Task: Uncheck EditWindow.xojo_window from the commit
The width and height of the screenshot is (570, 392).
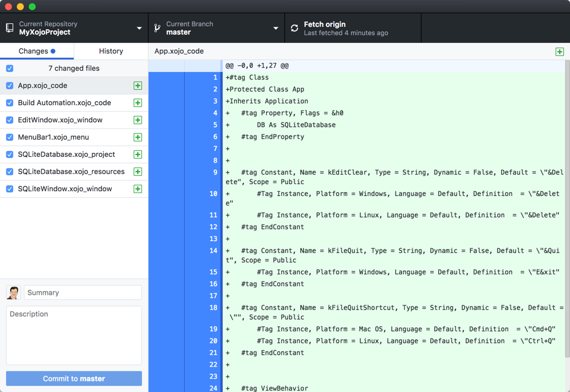Action: (9, 120)
